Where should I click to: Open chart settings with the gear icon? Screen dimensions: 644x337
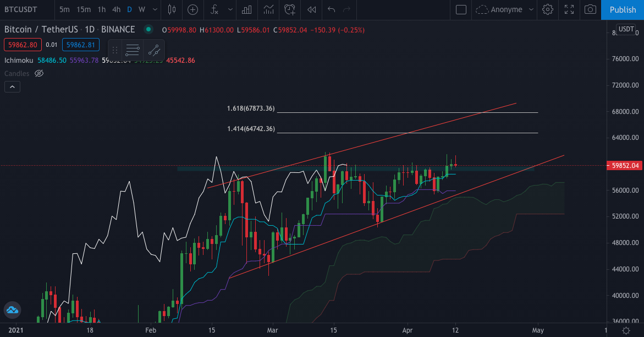pyautogui.click(x=548, y=9)
